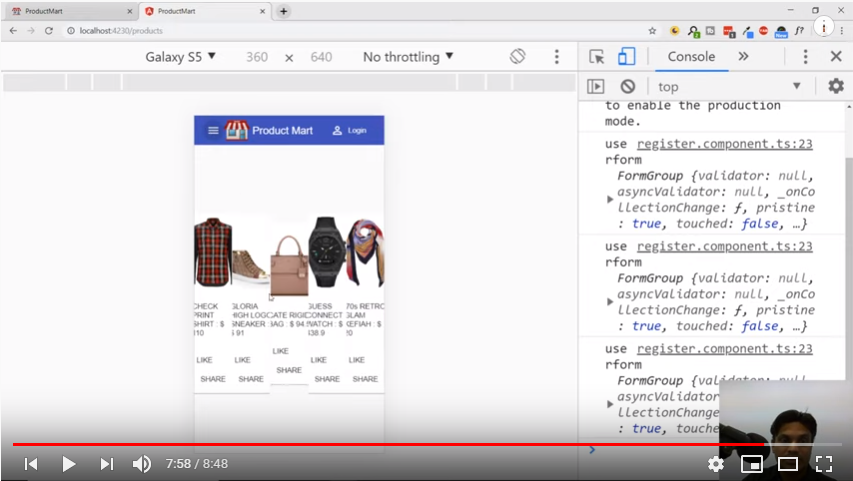
Task: Clear the console with the clear icon
Action: tap(627, 87)
